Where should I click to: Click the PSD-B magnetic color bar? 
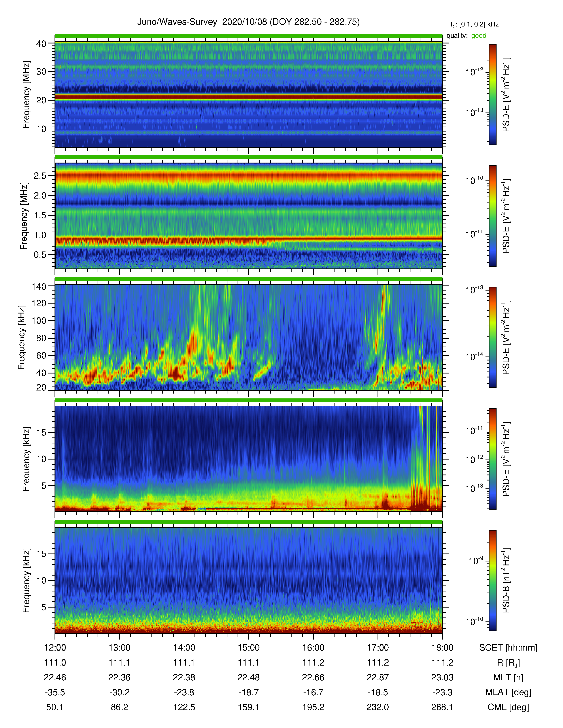point(492,580)
